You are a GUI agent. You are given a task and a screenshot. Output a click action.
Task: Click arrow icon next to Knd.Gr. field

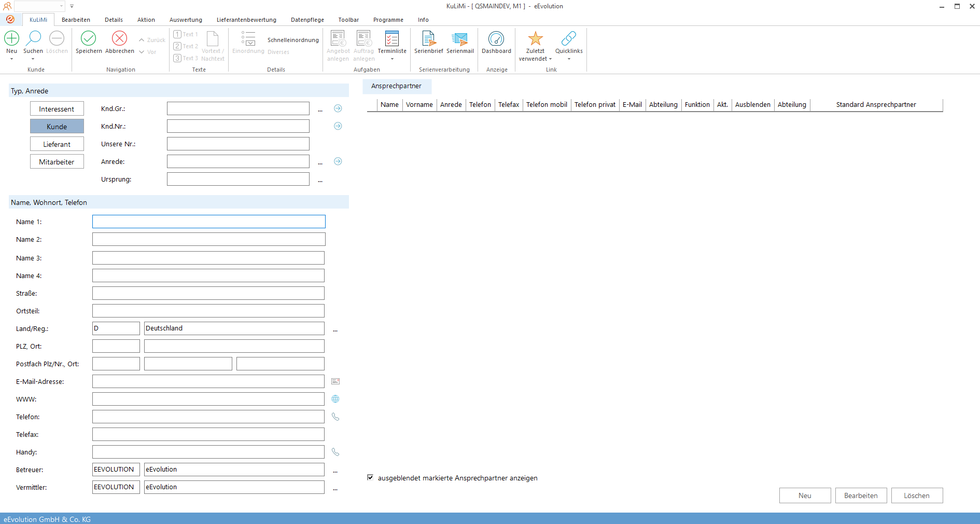338,108
